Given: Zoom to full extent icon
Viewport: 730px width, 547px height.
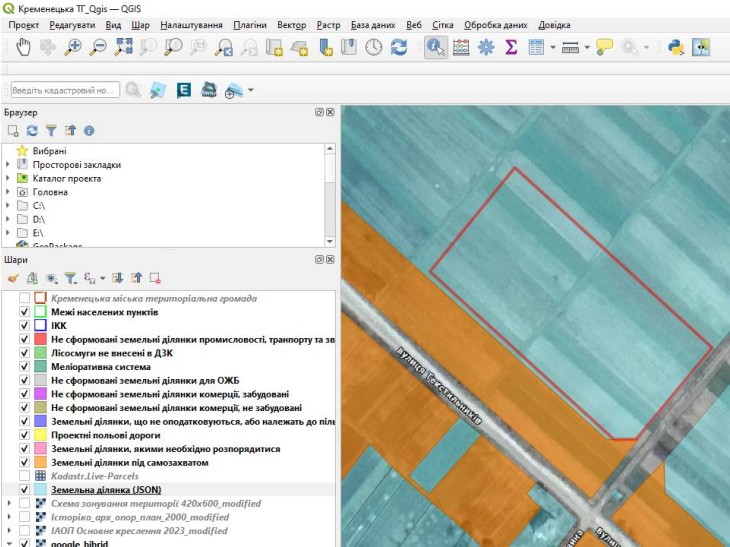Looking at the screenshot, I should tap(123, 47).
